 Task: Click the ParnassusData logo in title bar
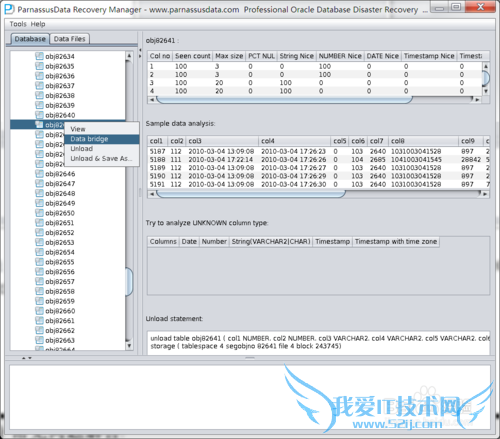click(x=9, y=9)
